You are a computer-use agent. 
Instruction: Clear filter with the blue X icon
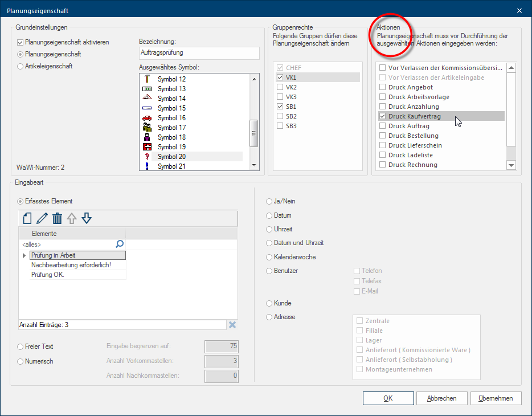coord(232,324)
